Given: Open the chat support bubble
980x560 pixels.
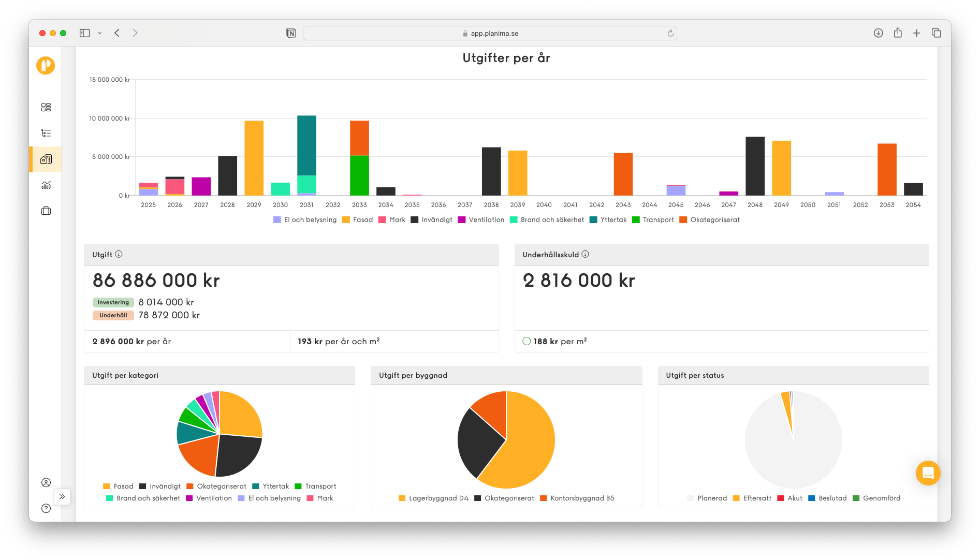Looking at the screenshot, I should tap(928, 473).
